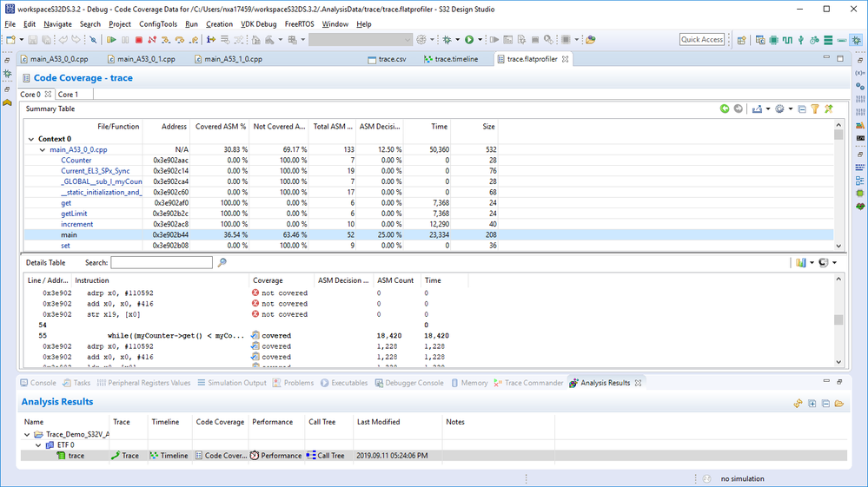
Task: Click Summary Table vertical scrollbar down arrow
Action: 838,246
